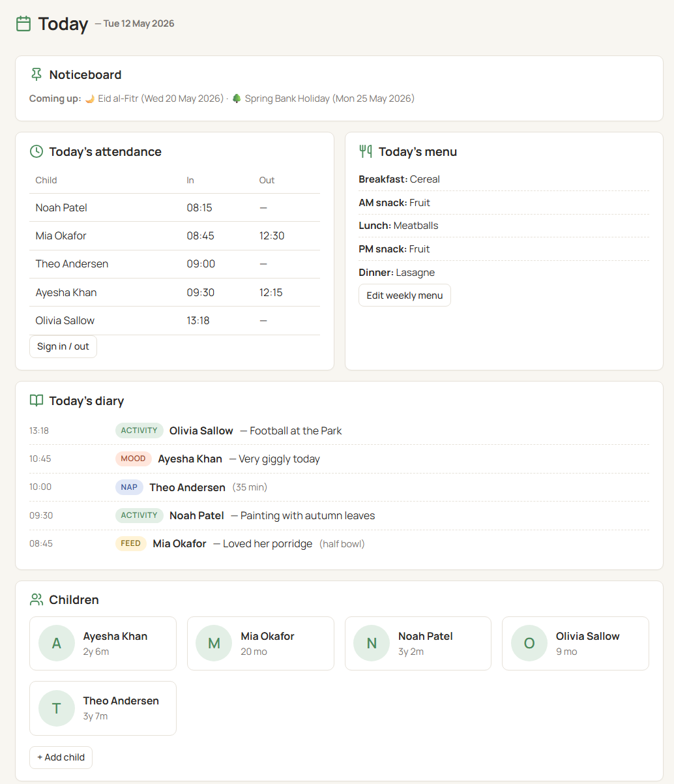Click the Sign in / out button
Screen dimensions: 674x784
tap(63, 346)
